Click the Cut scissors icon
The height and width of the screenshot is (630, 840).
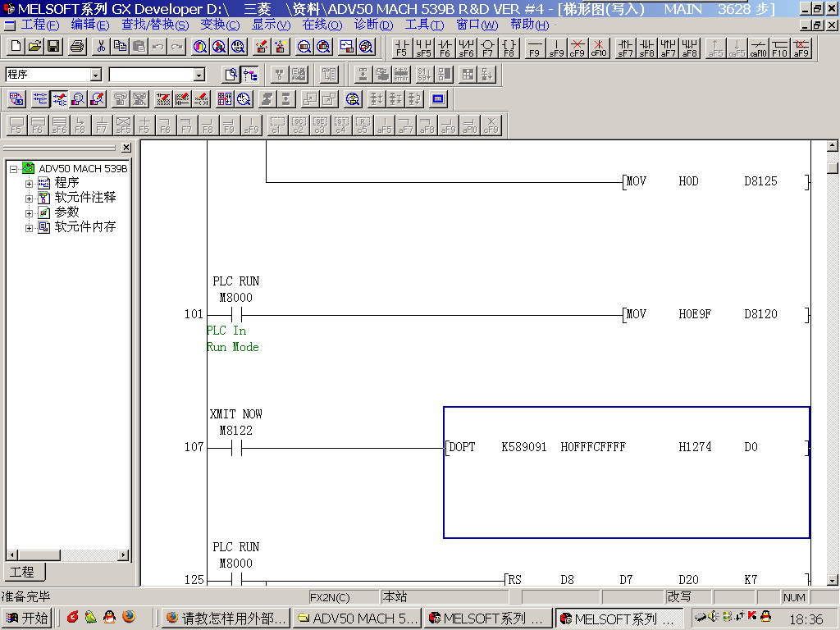(x=102, y=47)
